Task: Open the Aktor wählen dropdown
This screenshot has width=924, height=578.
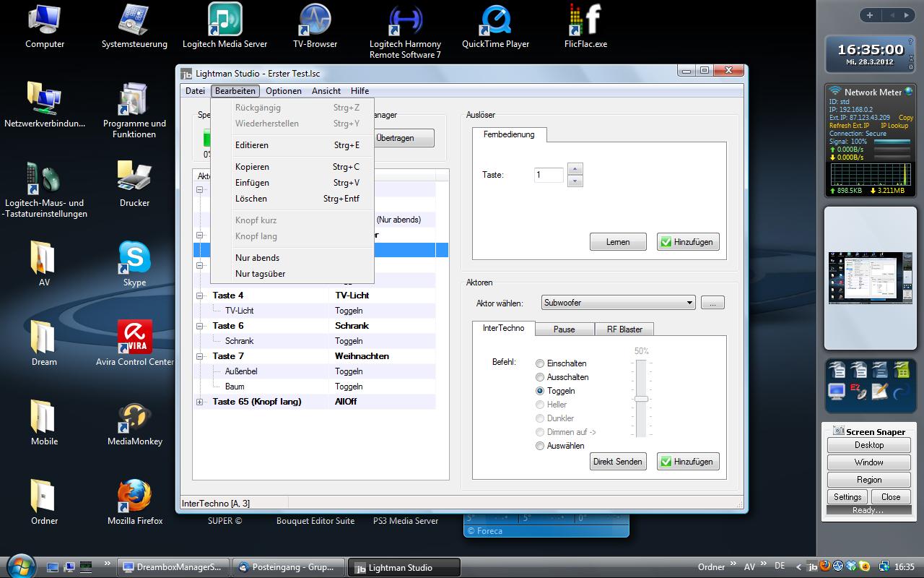Action: click(x=618, y=303)
